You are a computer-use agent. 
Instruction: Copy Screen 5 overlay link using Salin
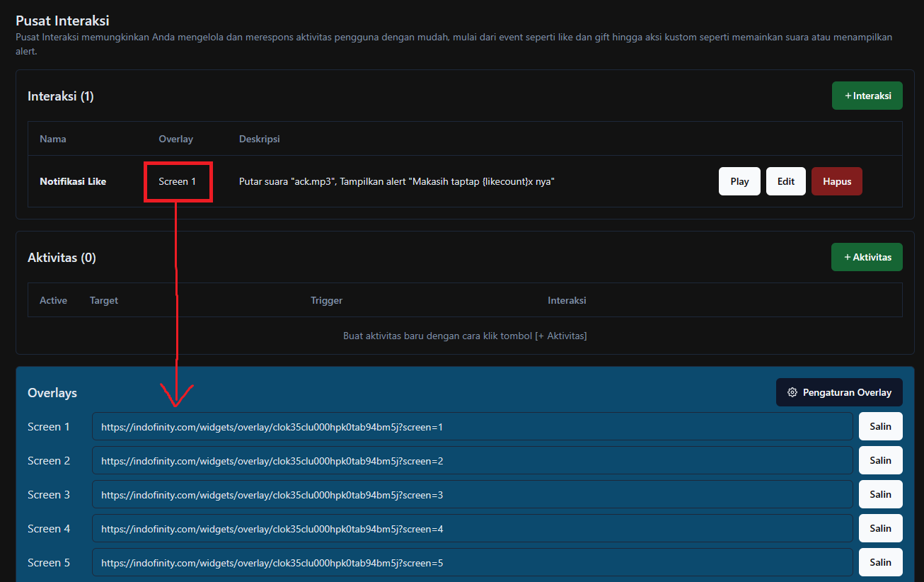click(880, 562)
